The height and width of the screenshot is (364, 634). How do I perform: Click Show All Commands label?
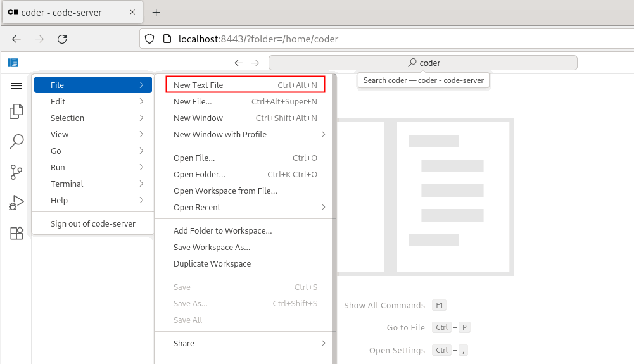[x=384, y=305]
